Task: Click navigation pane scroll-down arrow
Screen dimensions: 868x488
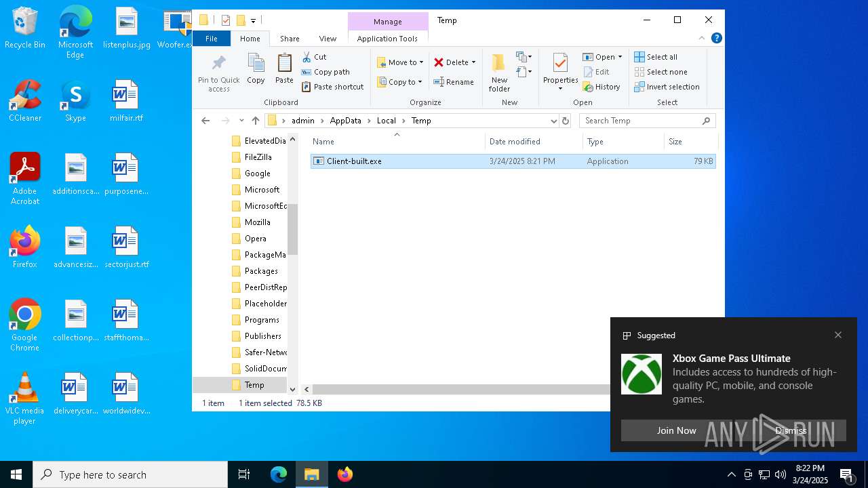Action: pyautogui.click(x=292, y=389)
